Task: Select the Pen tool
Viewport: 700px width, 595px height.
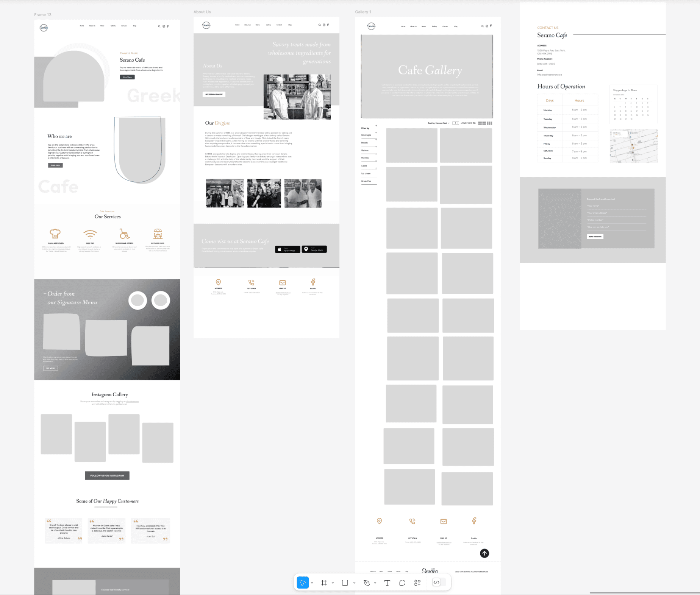Action: click(x=367, y=583)
